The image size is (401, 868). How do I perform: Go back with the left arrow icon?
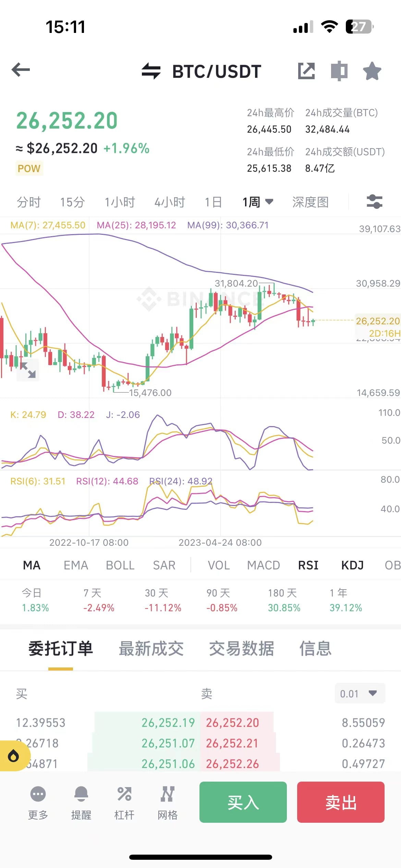pos(21,70)
